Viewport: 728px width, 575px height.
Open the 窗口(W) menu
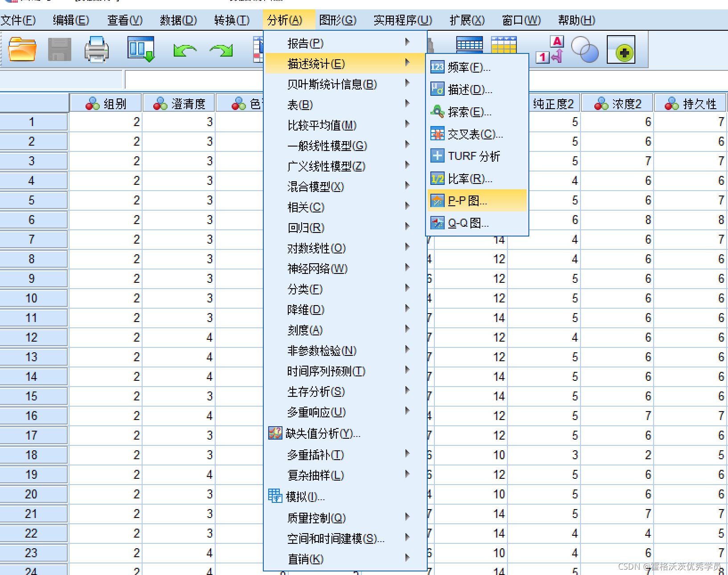[521, 20]
